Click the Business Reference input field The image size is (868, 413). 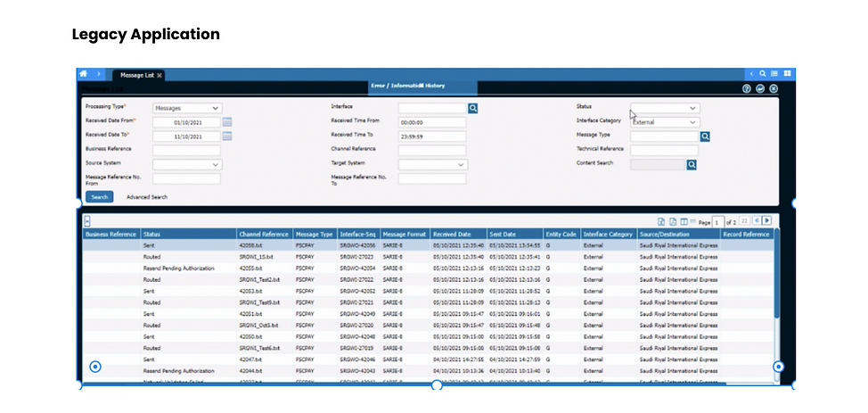[186, 150]
